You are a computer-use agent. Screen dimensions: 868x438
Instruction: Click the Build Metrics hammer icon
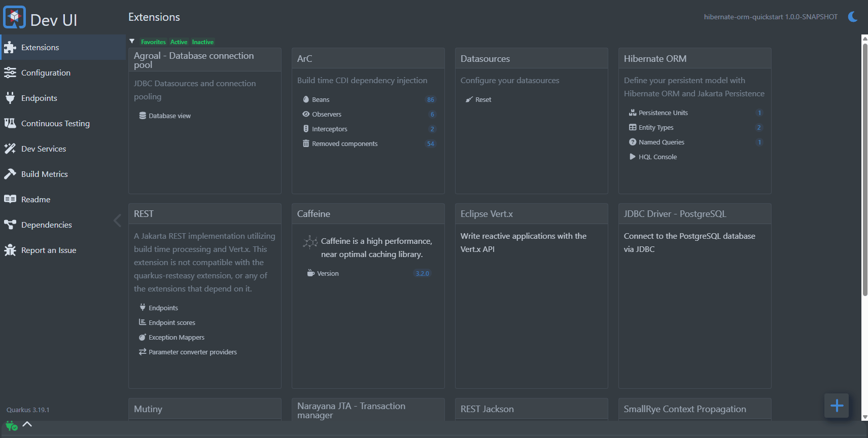10,174
